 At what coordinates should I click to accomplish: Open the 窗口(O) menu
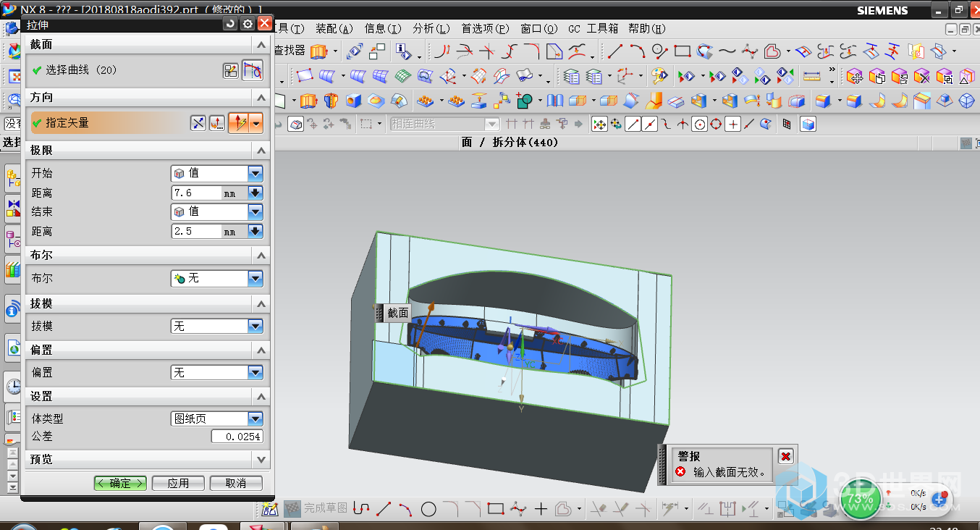pyautogui.click(x=539, y=29)
